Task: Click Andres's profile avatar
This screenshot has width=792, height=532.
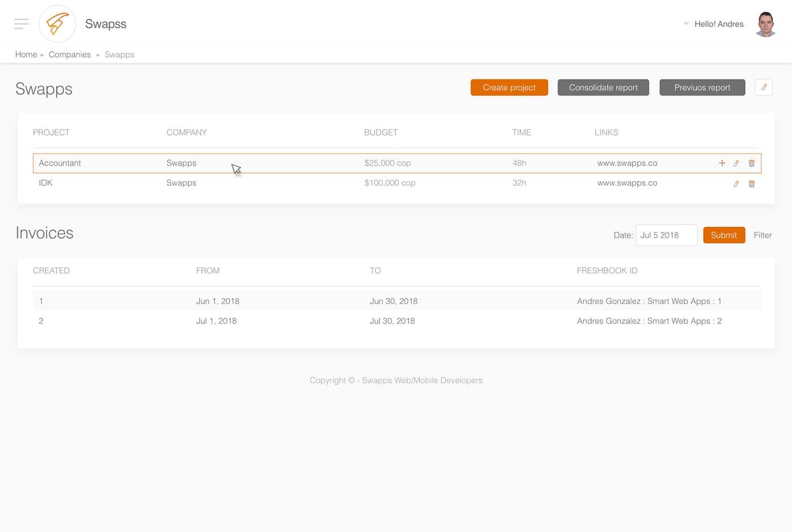Action: 766,24
